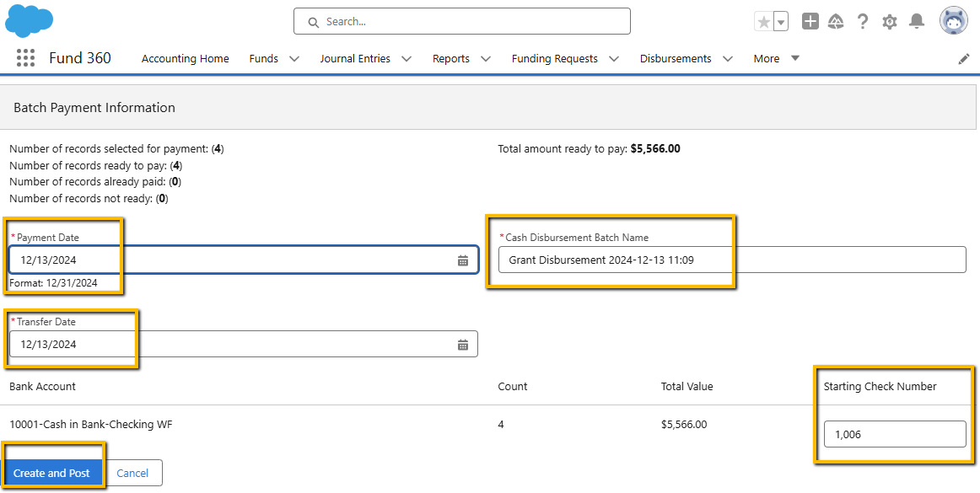
Task: Open the Funding Requests tab
Action: [x=554, y=59]
